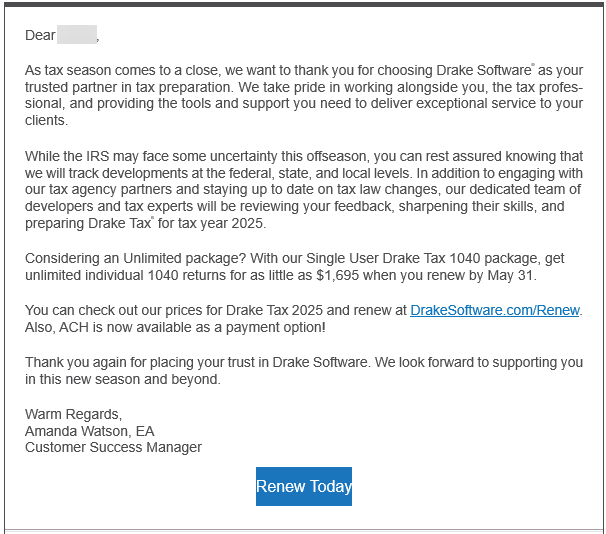The height and width of the screenshot is (534, 606).
Task: Click the Amanda Watson, EA signature line
Action: [90, 431]
